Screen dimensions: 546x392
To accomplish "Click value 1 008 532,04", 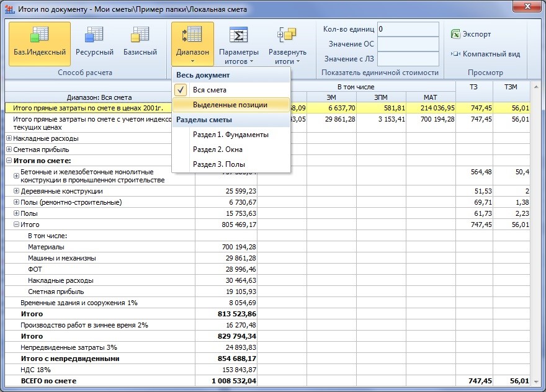I will [234, 381].
